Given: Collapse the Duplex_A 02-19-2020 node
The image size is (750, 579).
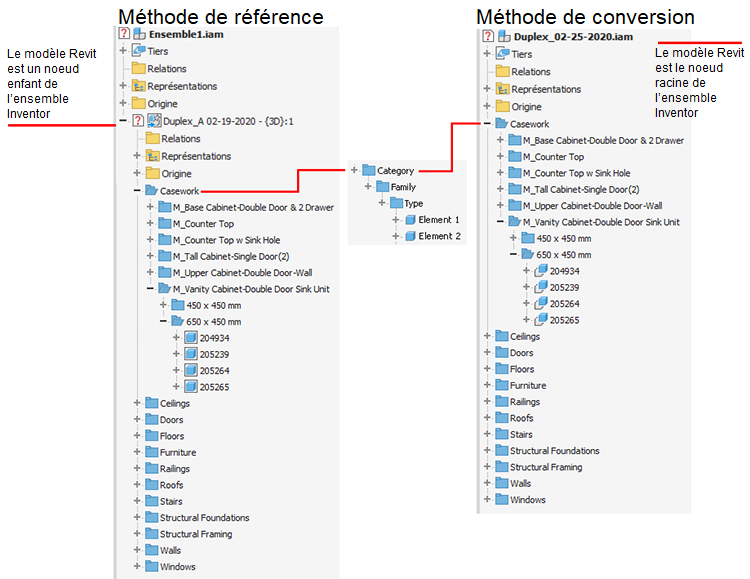Looking at the screenshot, I should (123, 121).
